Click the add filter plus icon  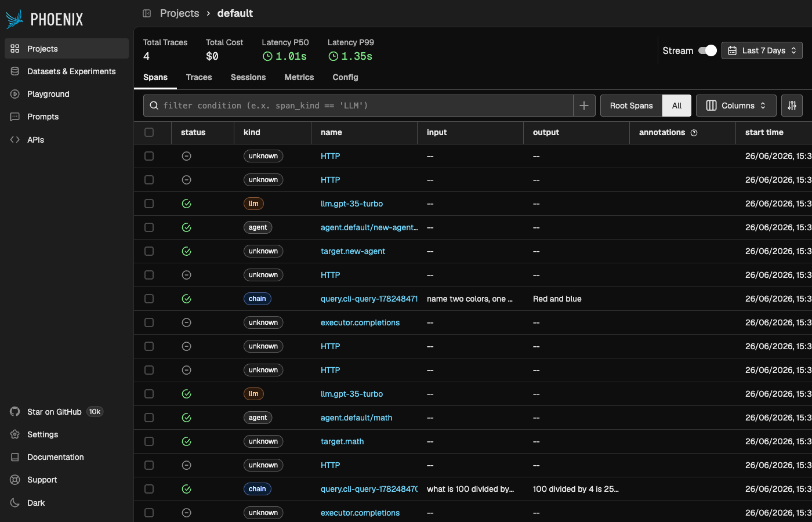[584, 106]
